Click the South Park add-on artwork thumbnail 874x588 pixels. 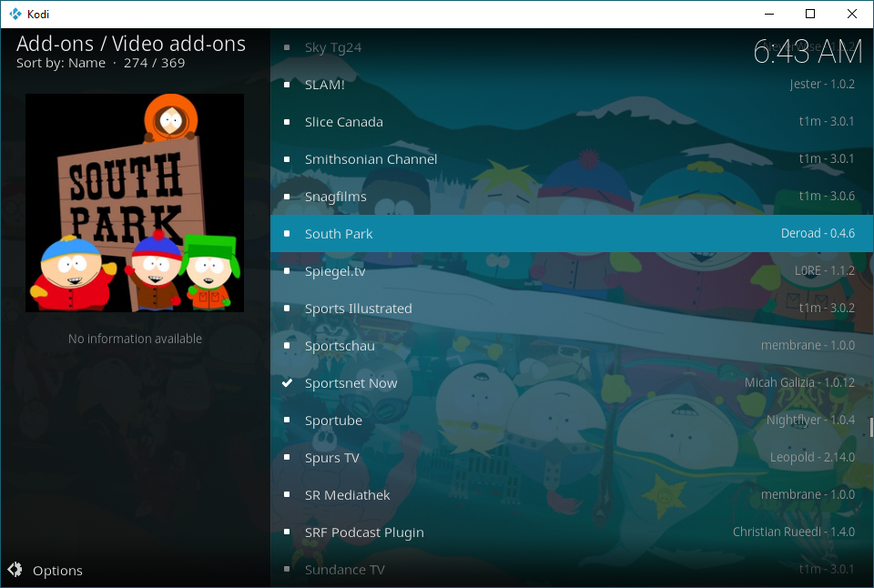pyautogui.click(x=135, y=203)
